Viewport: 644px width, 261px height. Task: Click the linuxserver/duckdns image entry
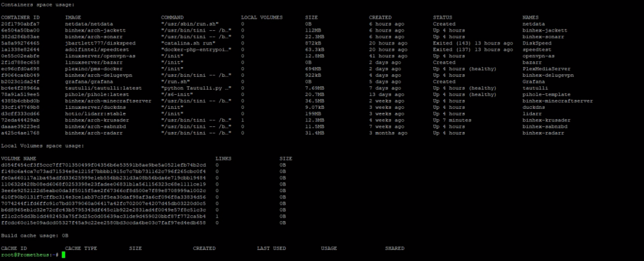tap(97, 107)
